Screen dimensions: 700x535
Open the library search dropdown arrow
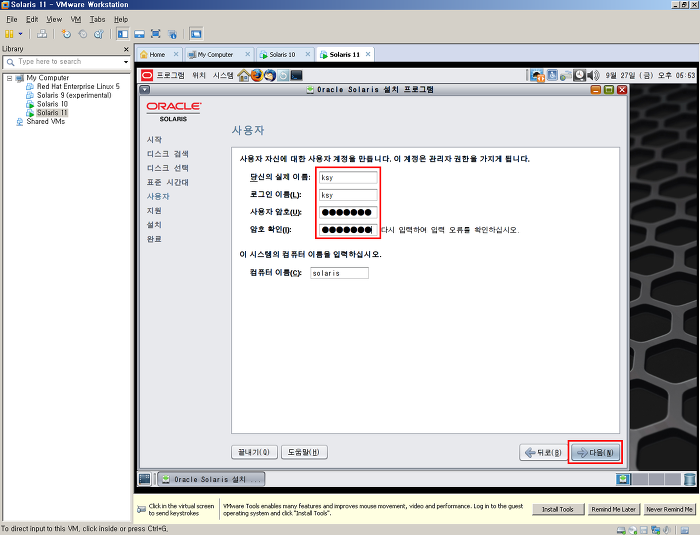[x=126, y=62]
